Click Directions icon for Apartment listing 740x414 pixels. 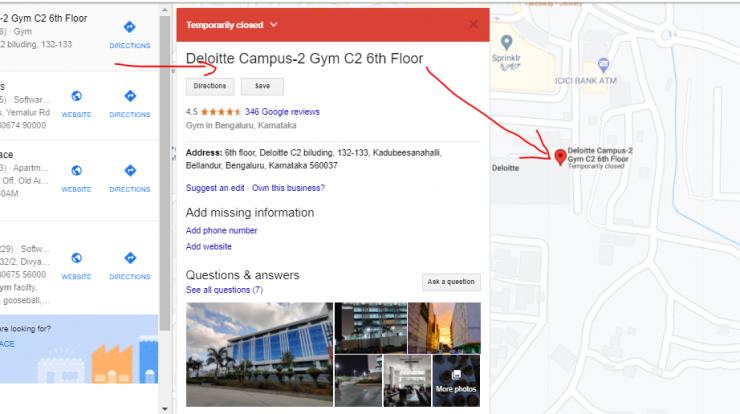click(x=130, y=170)
